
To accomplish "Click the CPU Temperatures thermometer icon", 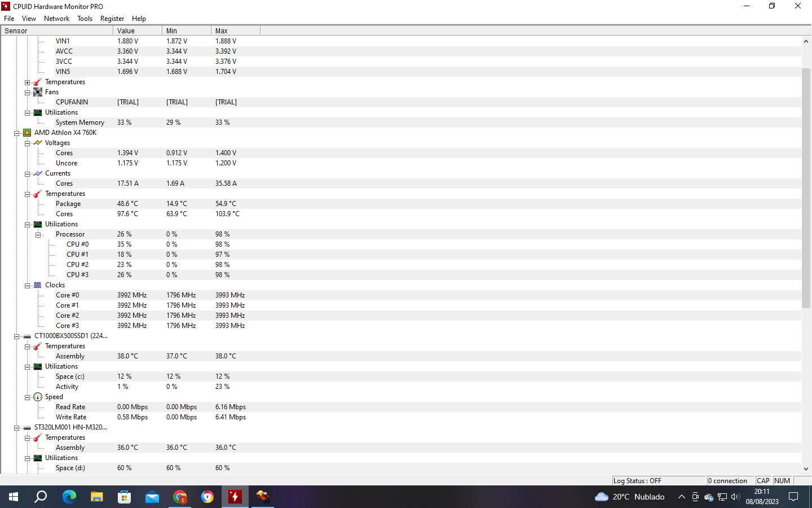I will click(38, 194).
